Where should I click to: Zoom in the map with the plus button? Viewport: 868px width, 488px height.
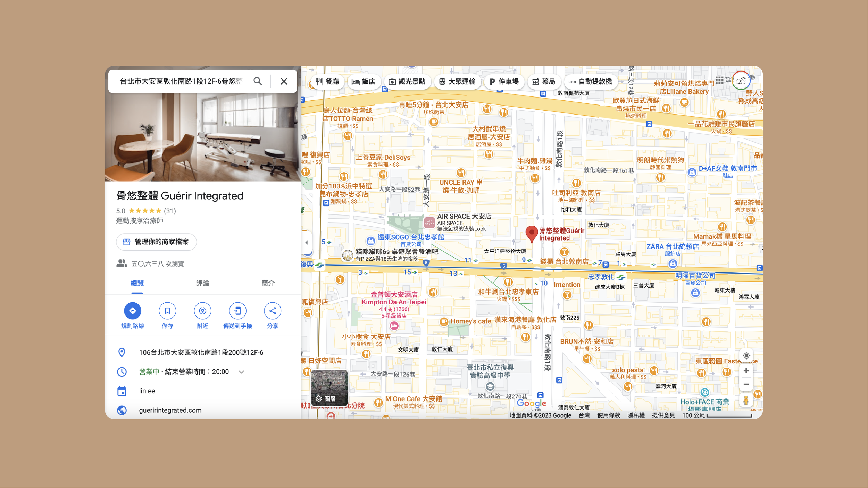click(x=746, y=371)
